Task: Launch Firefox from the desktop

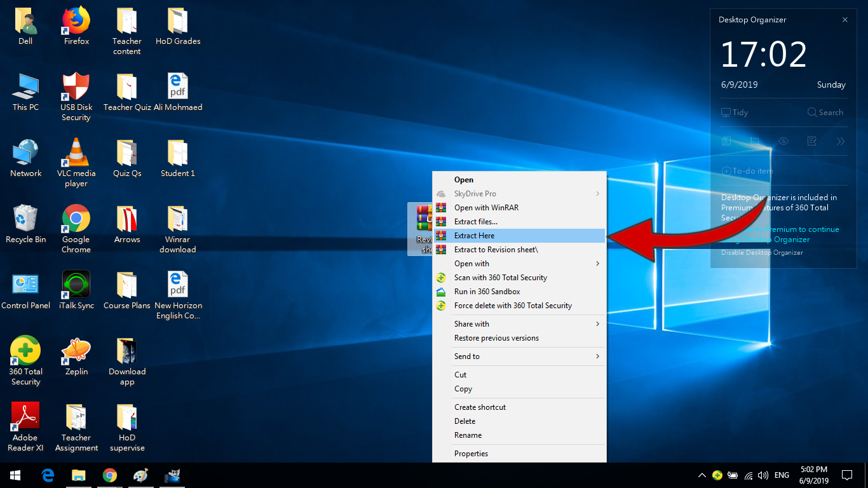Action: [76, 27]
